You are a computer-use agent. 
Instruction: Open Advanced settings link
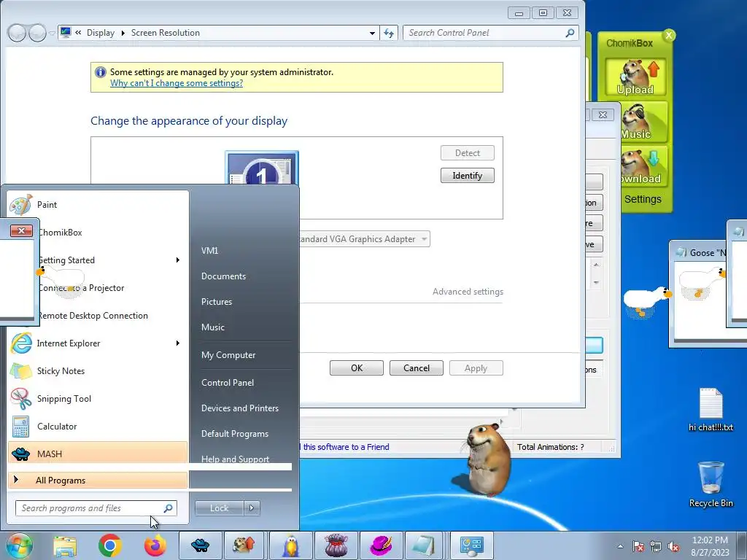coord(468,292)
